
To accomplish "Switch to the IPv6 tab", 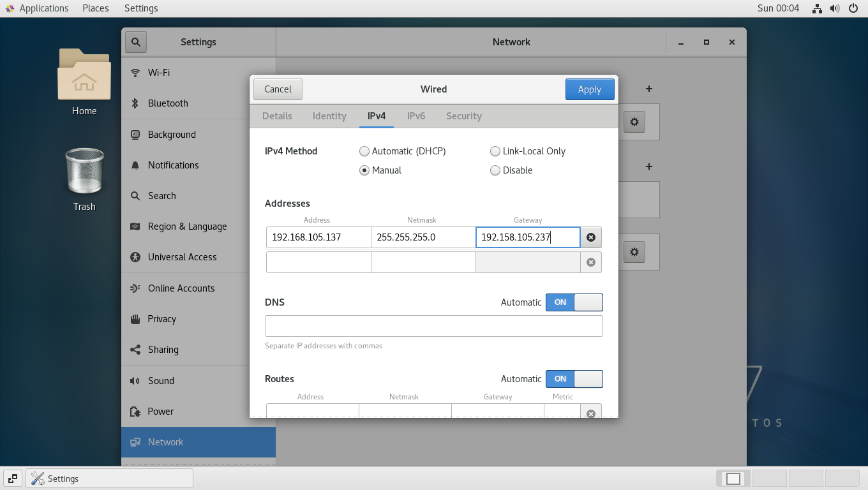I will pyautogui.click(x=416, y=116).
